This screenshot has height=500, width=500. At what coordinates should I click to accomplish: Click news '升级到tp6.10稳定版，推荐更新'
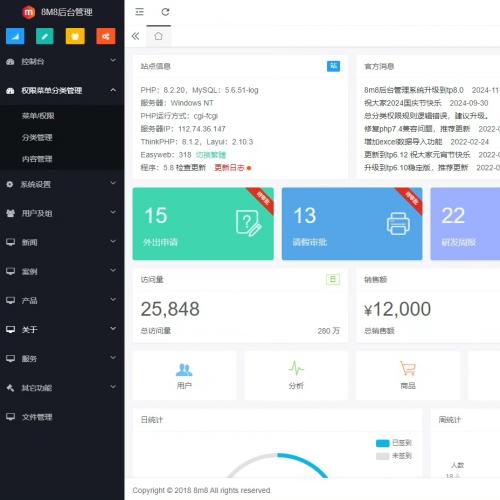[416, 168]
